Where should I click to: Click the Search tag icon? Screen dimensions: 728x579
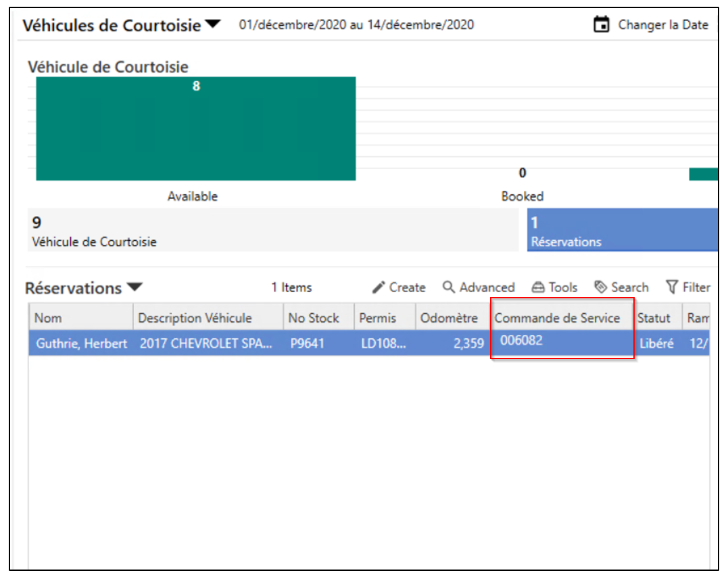(x=600, y=287)
